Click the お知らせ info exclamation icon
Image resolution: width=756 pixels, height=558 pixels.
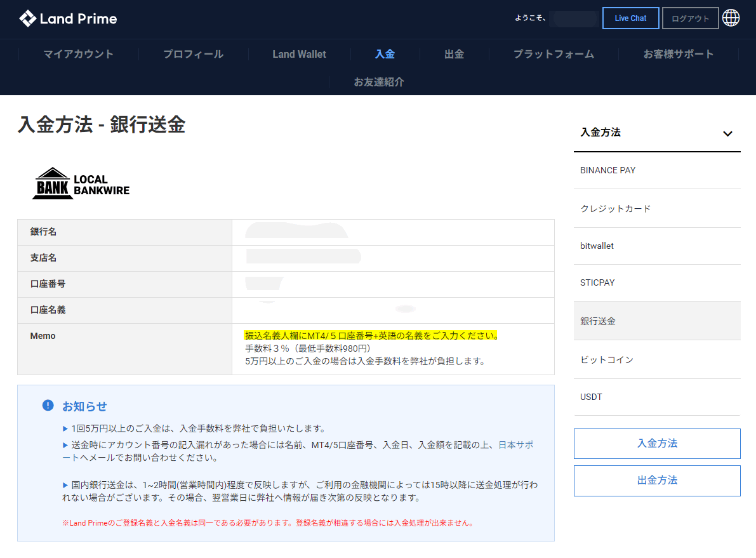coord(48,405)
